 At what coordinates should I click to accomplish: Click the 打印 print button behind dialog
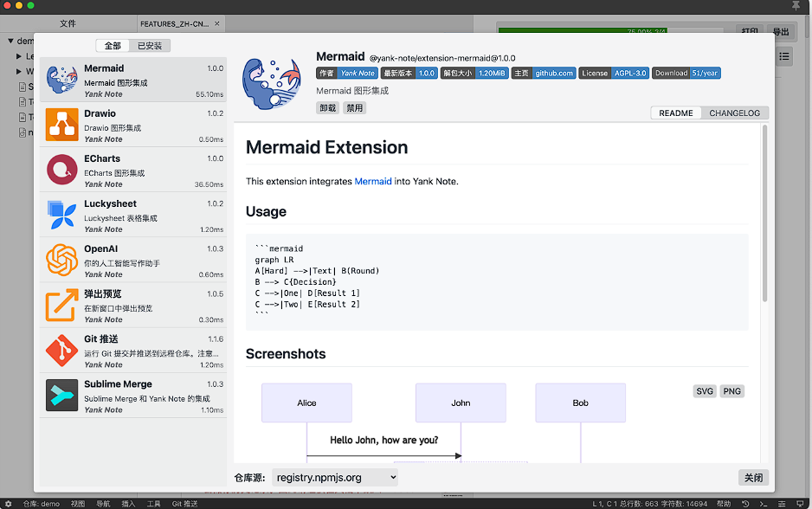(750, 31)
